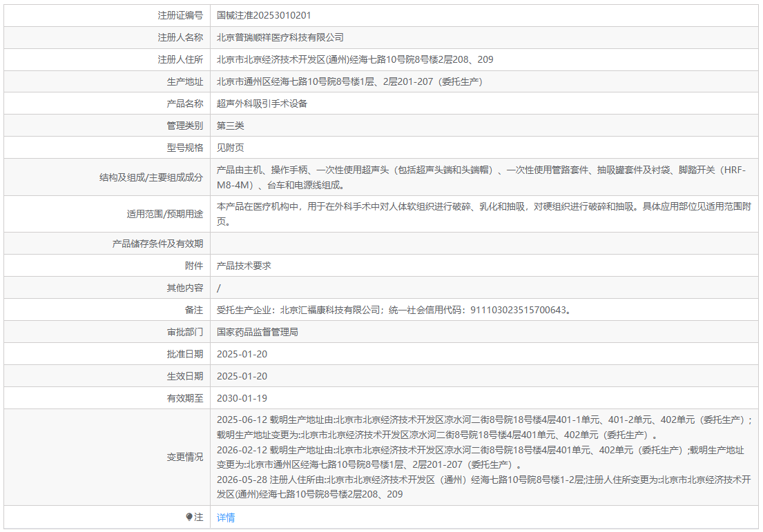Select the 注册人住所 address value
The image size is (763, 532).
(355, 59)
